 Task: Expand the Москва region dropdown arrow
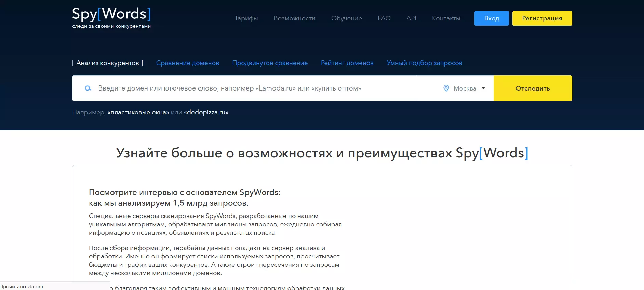[483, 88]
